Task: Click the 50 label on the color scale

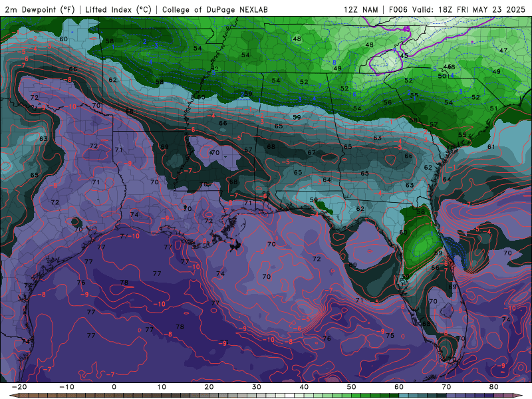Action: 352,387
